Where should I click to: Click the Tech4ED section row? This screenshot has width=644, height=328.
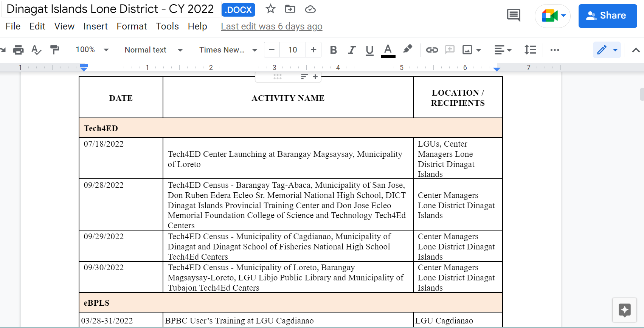tap(291, 128)
